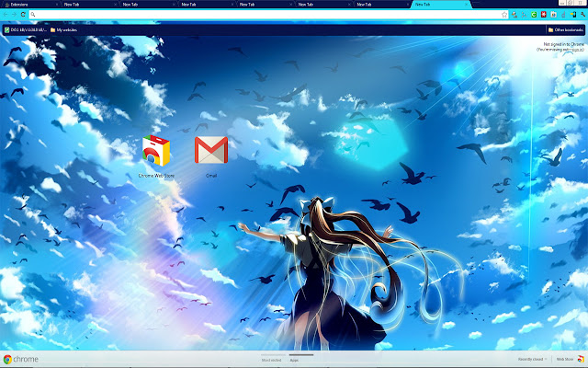This screenshot has width=588, height=368.
Task: Switch to the Most visited section
Action: pos(271,360)
